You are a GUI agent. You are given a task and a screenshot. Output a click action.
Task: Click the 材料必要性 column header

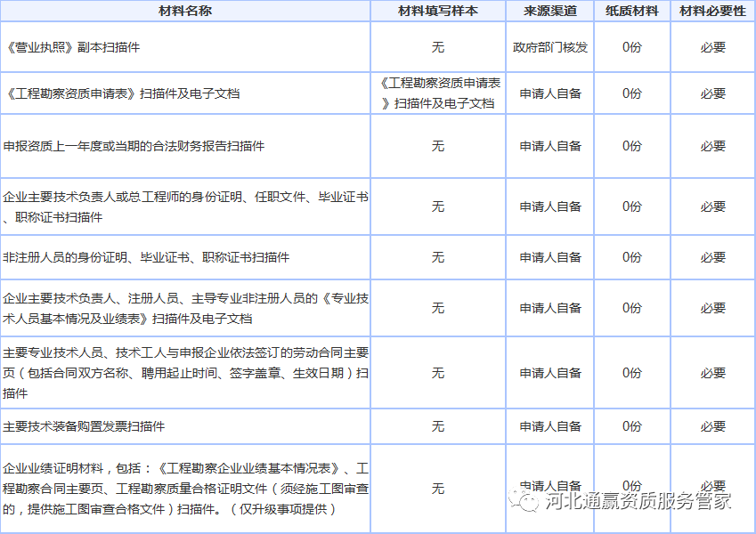[712, 11]
